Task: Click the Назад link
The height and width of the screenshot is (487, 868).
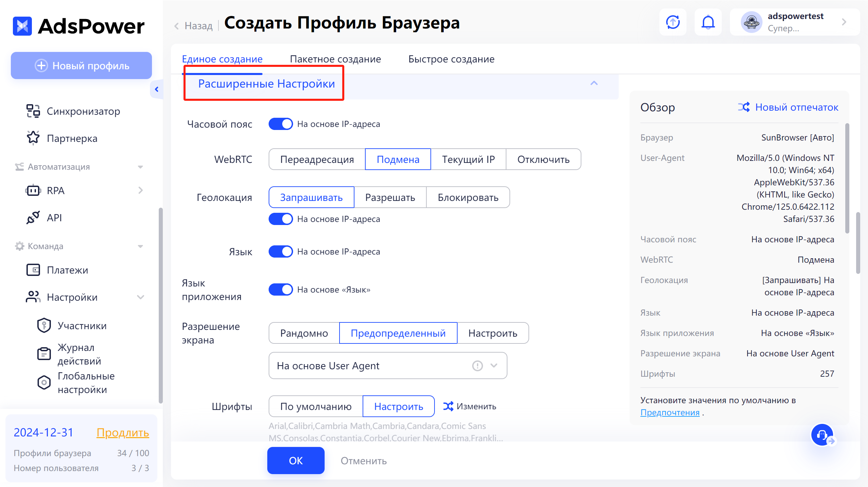Action: [198, 26]
